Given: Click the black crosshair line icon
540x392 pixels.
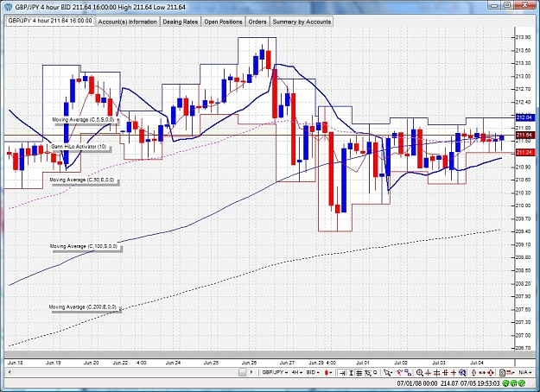Looking at the screenshot, I should click(437, 372).
